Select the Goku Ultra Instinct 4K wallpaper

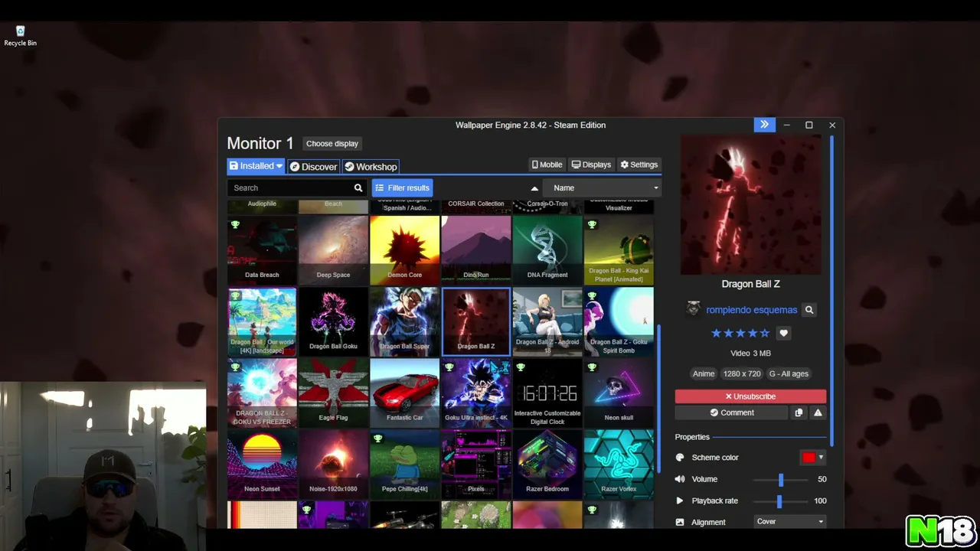click(x=475, y=393)
